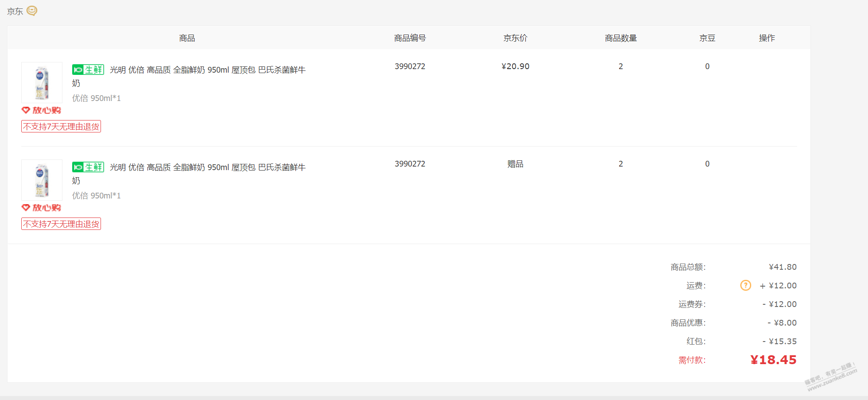Open the product title link of the 赠品 item
Screen dimensions: 868x400
pyautogui.click(x=207, y=167)
